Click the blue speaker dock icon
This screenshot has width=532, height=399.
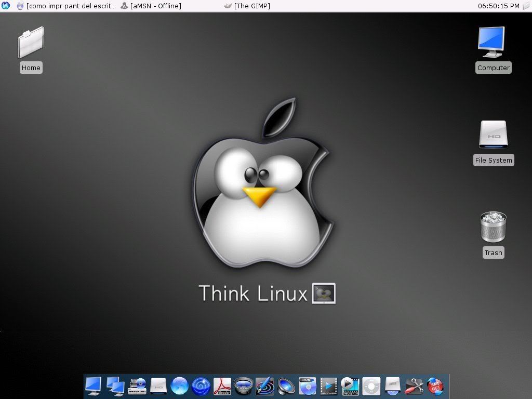point(286,386)
